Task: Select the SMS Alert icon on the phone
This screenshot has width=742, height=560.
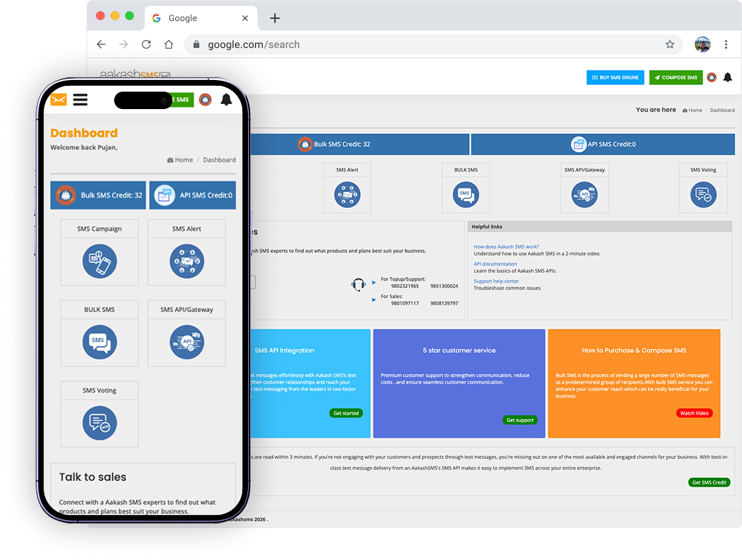Action: pyautogui.click(x=187, y=262)
